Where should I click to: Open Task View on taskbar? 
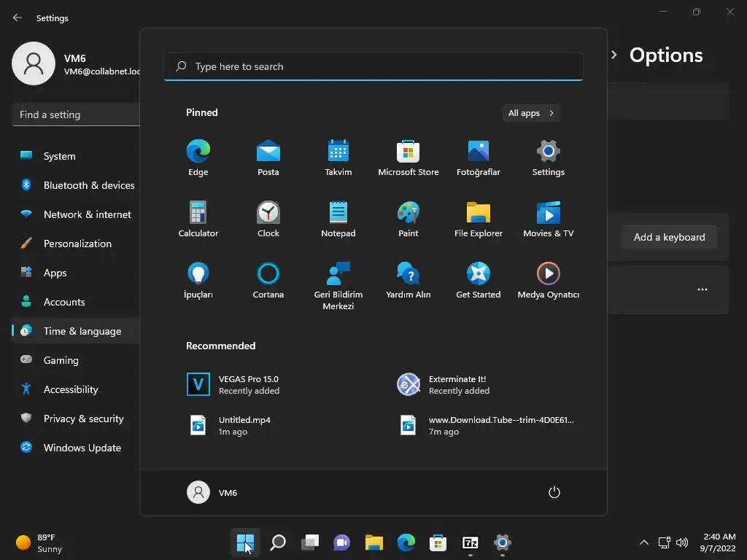coord(309,542)
